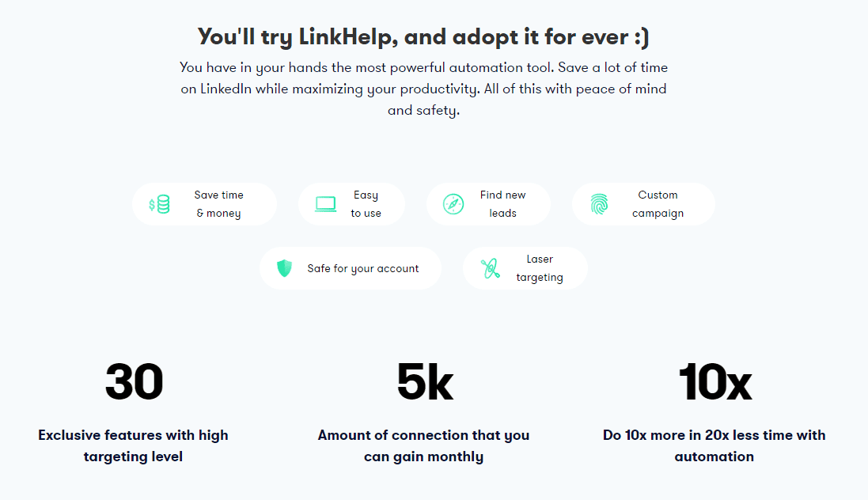This screenshot has height=500, width=868.
Task: Click the large 5k statistic number
Action: click(x=425, y=381)
